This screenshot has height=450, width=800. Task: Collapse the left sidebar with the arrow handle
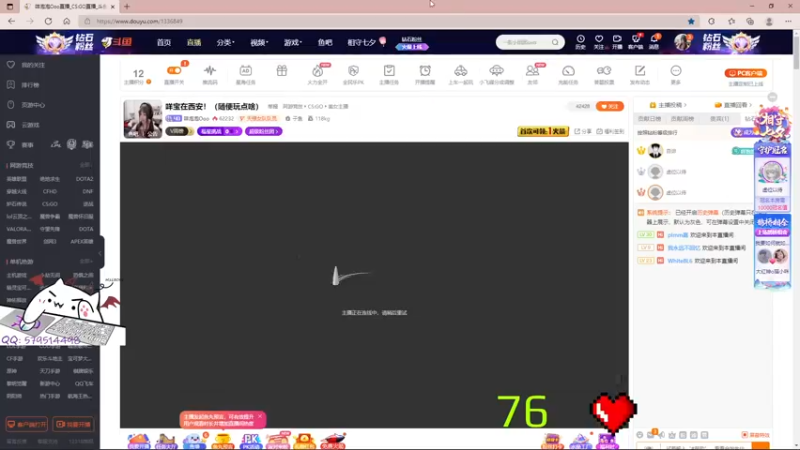101,253
